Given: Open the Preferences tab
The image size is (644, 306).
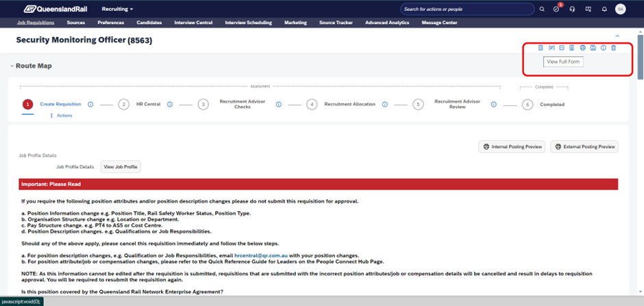Looking at the screenshot, I should pos(111,23).
